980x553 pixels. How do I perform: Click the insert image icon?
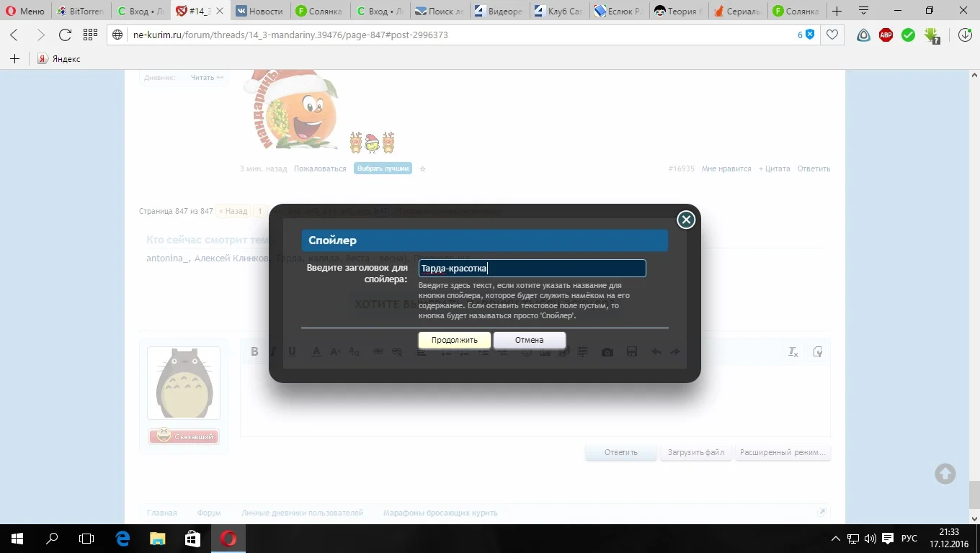(545, 351)
